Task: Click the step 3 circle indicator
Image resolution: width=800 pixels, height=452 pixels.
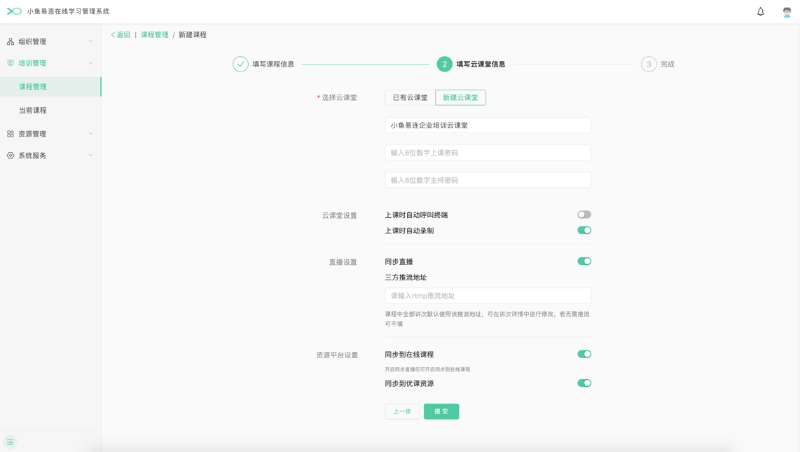Action: [x=648, y=64]
